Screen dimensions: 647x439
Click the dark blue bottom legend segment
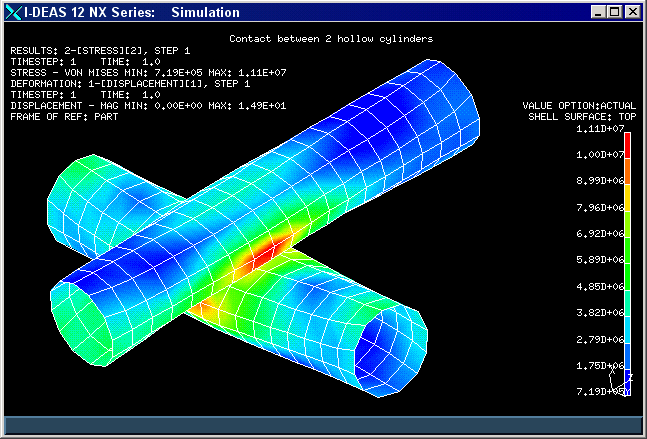628,378
